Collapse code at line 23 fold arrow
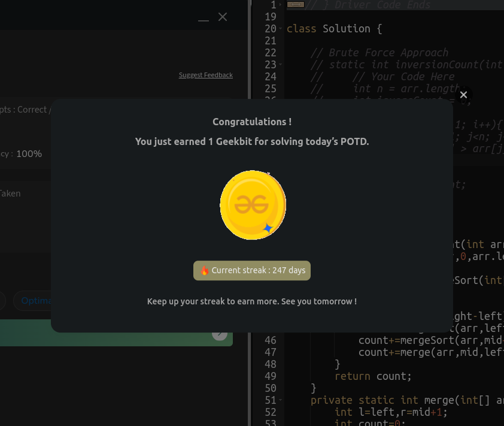The width and height of the screenshot is (504, 426). click(x=281, y=65)
